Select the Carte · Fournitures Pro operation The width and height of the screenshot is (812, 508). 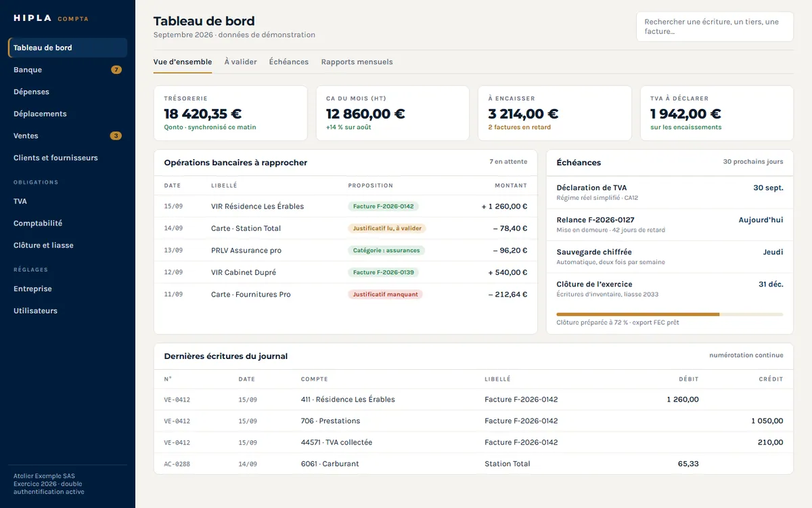point(346,295)
